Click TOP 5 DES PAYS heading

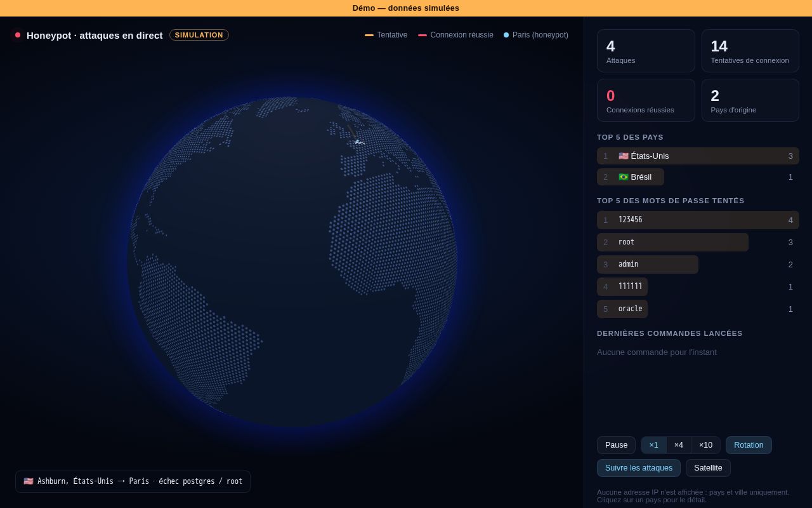[x=630, y=137]
